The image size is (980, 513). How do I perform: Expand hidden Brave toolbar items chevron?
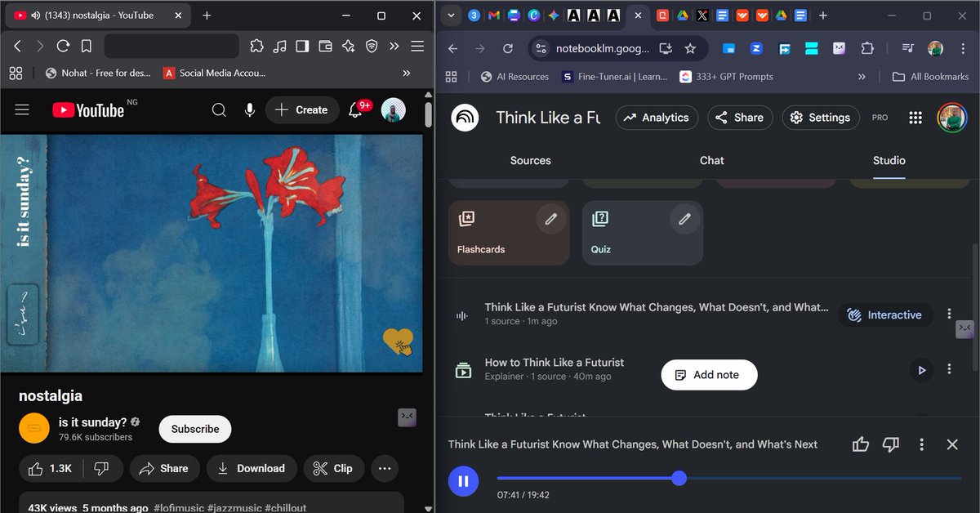click(x=394, y=47)
